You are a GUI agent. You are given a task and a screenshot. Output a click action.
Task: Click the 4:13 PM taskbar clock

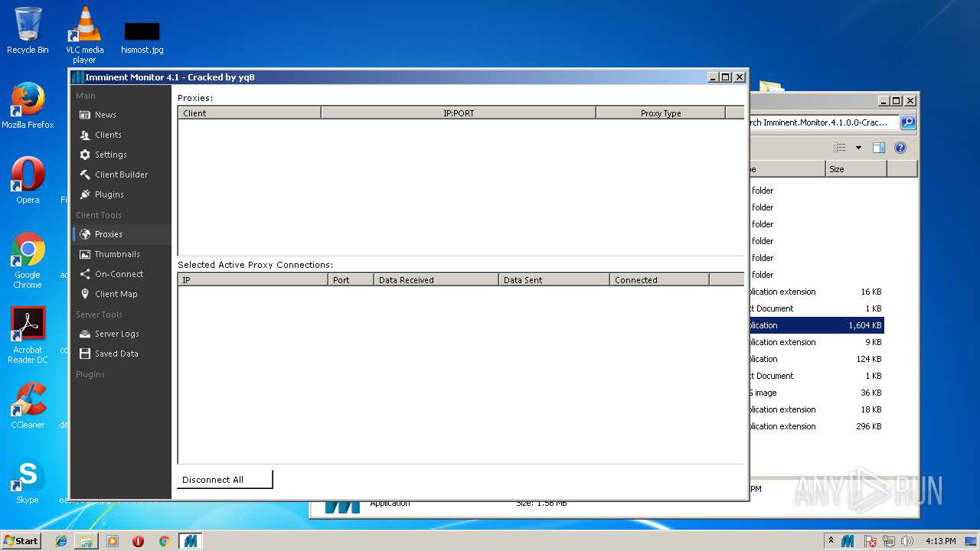coord(940,541)
